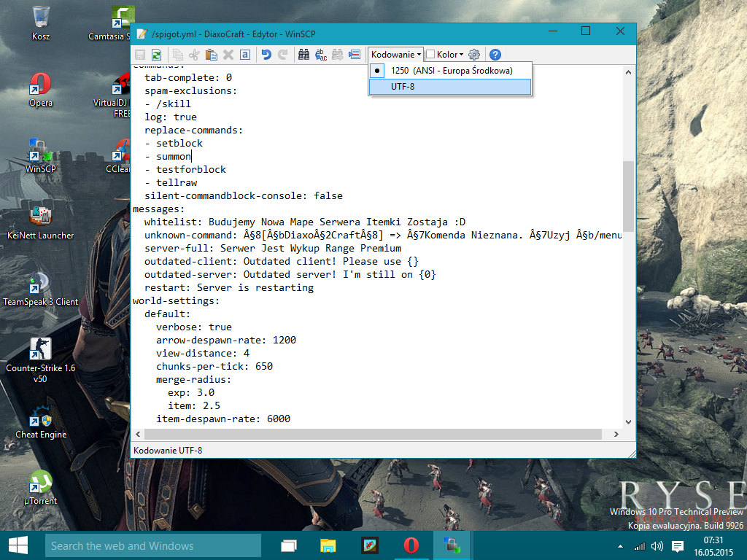Click the Delete X icon in toolbar
Viewport: 747px width, 560px height.
click(x=228, y=55)
